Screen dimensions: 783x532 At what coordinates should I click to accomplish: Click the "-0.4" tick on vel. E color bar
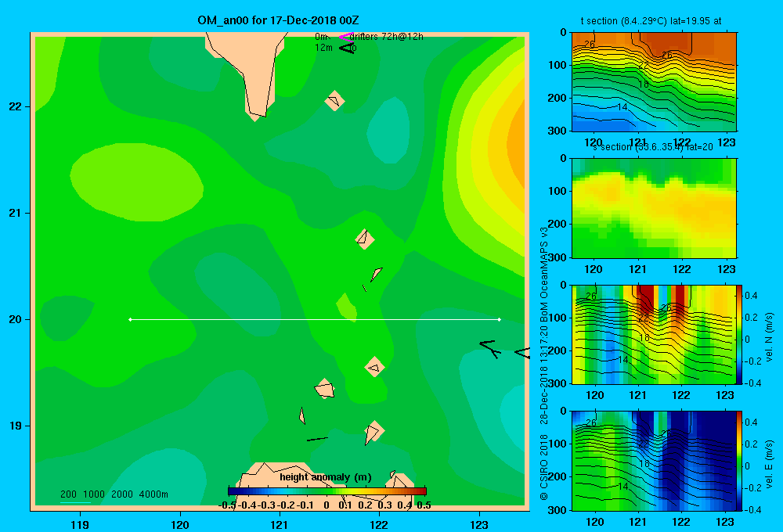coord(752,509)
